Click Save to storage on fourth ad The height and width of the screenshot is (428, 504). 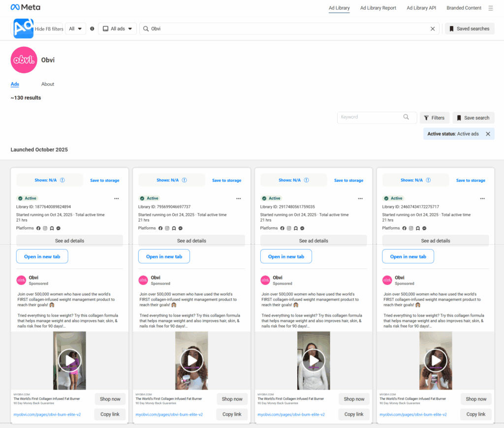[x=471, y=180]
